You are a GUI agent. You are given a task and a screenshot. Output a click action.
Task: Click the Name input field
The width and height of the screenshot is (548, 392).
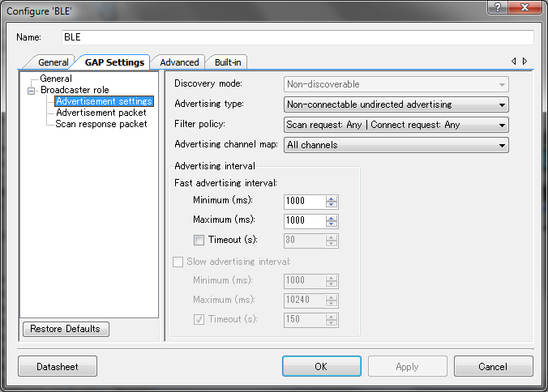[x=298, y=37]
